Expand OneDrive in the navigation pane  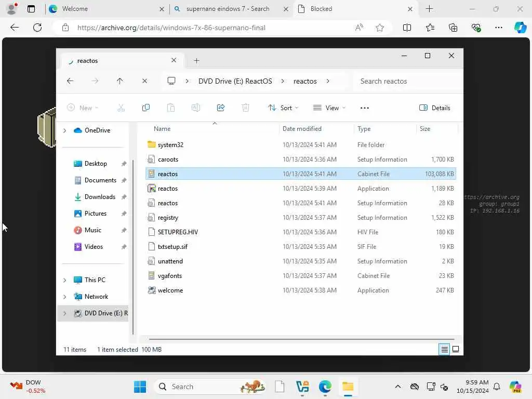(64, 130)
